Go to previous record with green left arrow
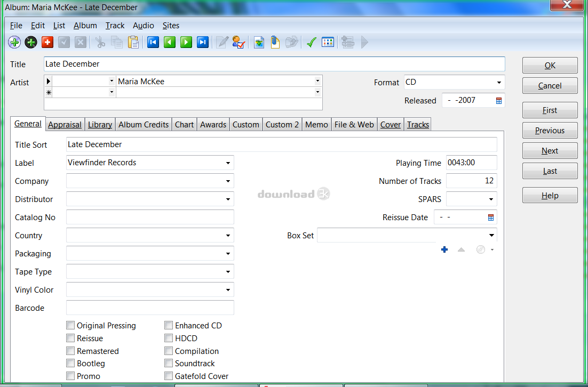Screen dimensions: 588x387 (170, 42)
